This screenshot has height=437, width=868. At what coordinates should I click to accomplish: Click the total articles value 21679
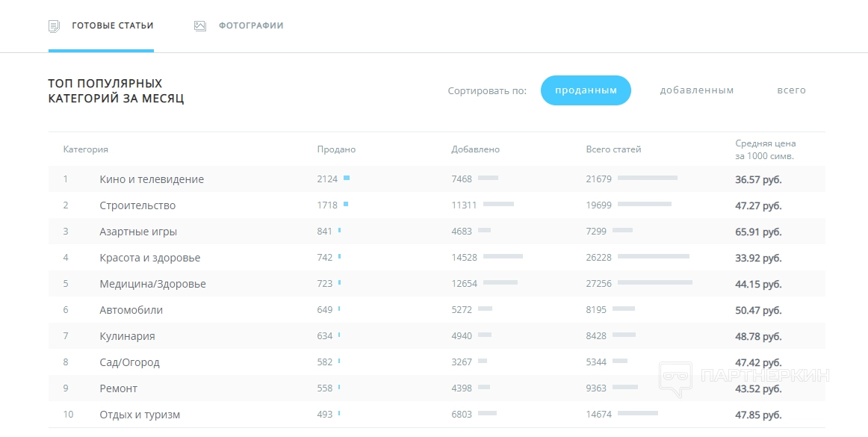(599, 179)
